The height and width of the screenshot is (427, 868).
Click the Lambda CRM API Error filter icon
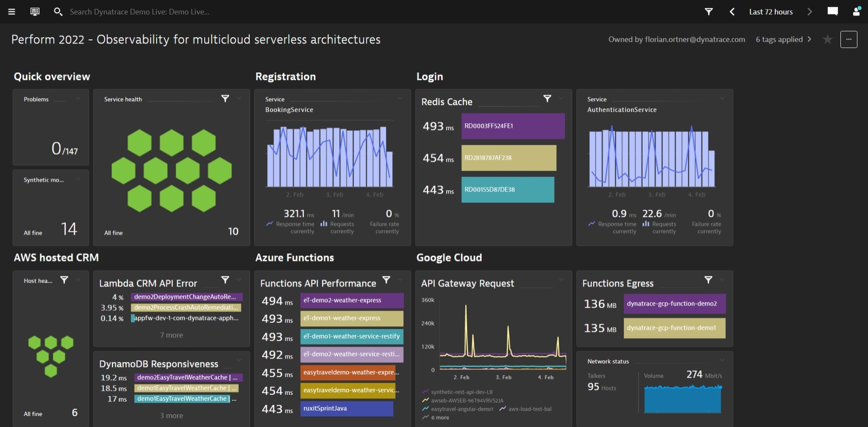tap(225, 280)
